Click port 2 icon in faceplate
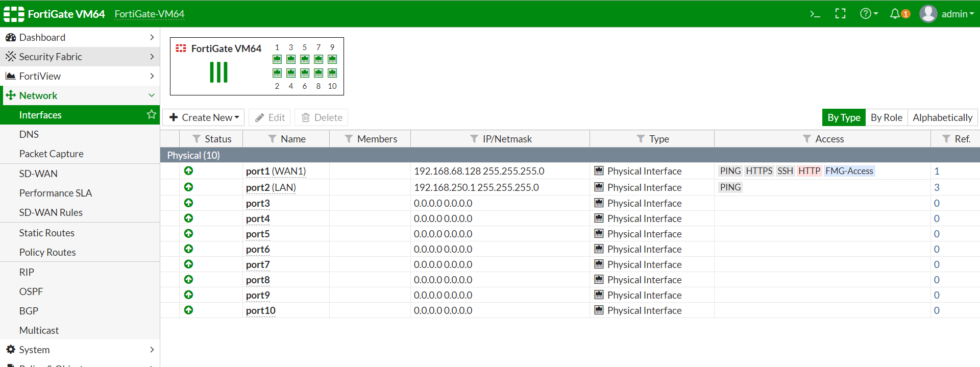This screenshot has width=980, height=367. 277,73
